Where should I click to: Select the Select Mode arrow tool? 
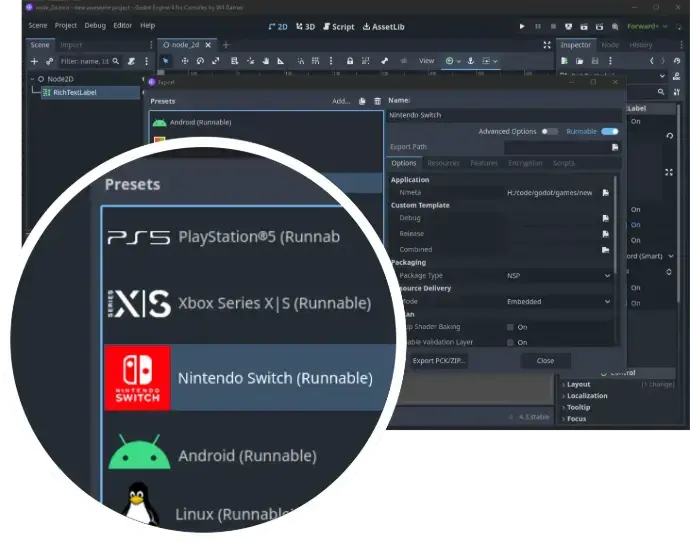[x=165, y=61]
